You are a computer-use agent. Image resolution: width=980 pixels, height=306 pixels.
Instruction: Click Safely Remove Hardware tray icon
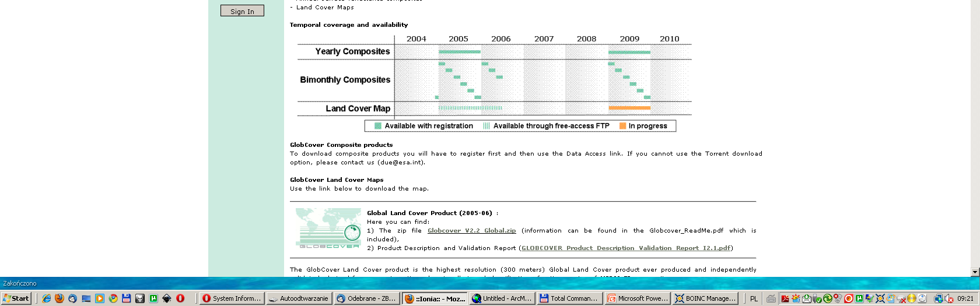tap(817, 298)
